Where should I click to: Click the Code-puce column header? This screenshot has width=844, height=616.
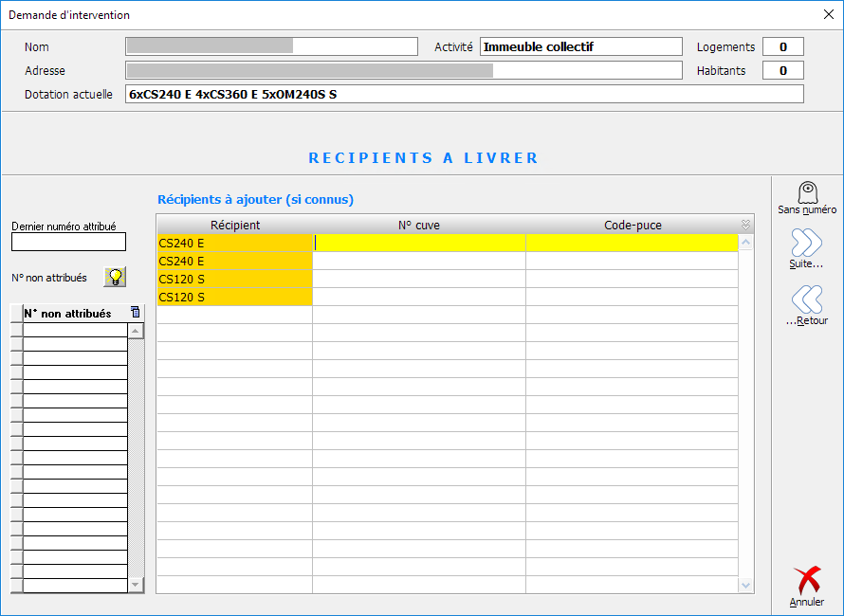pos(633,226)
